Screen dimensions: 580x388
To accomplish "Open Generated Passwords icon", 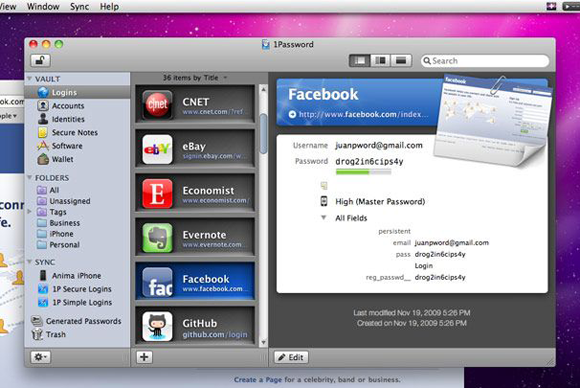I will pos(37,321).
